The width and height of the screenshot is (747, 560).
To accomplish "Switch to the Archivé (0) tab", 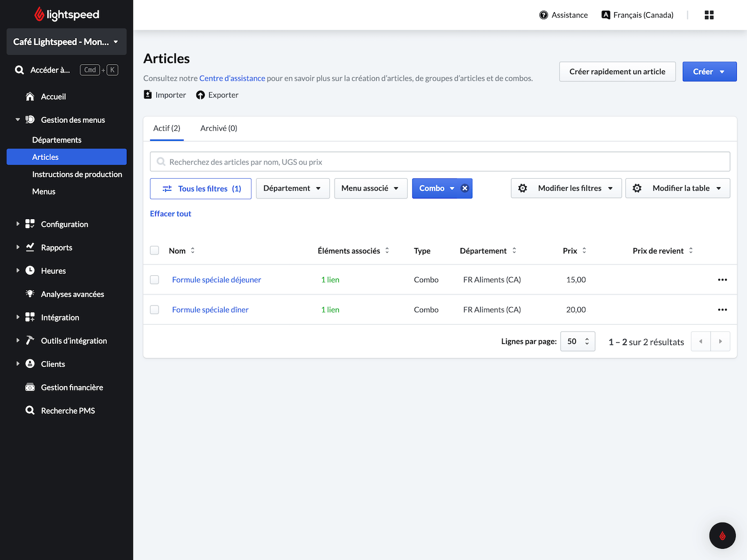I will click(219, 129).
